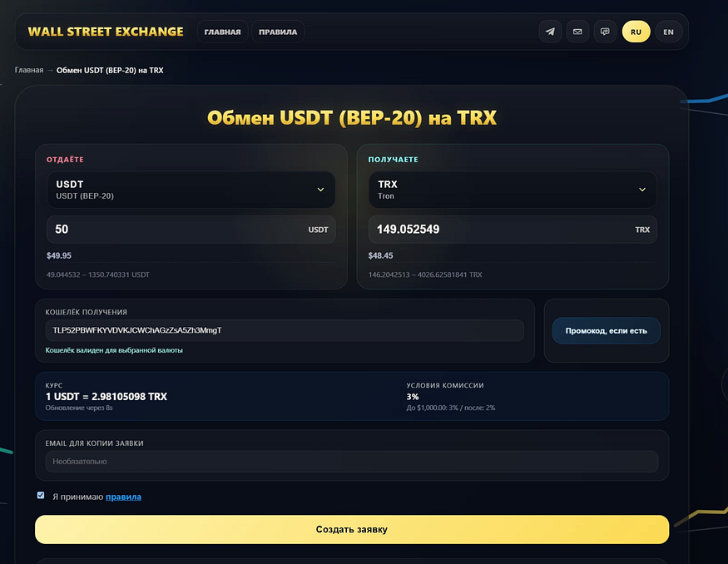This screenshot has height=564, width=728.
Task: Click the Создать заявку button
Action: [x=352, y=529]
